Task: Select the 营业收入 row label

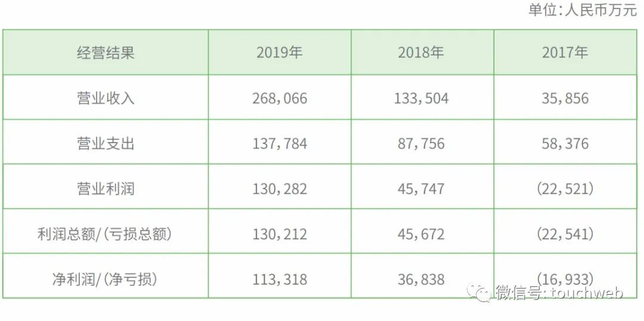Action: coord(106,98)
